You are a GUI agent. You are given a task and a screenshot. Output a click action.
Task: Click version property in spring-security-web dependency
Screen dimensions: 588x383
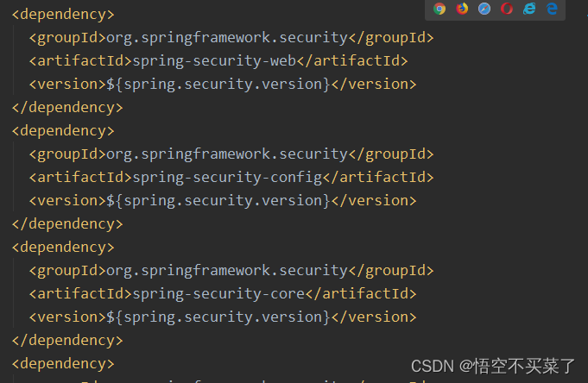point(216,84)
